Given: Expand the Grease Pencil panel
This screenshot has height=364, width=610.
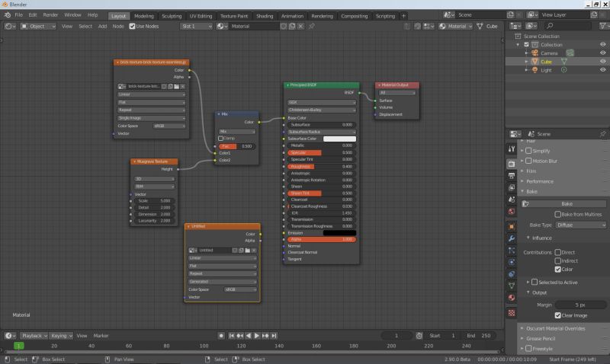Looking at the screenshot, I should (541, 339).
